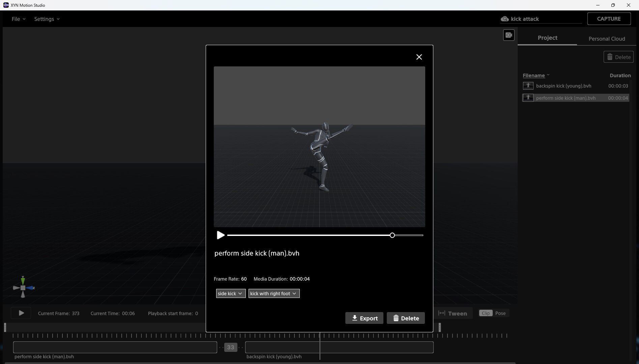Sort the file list by Filename
The image size is (639, 364).
[x=533, y=75]
